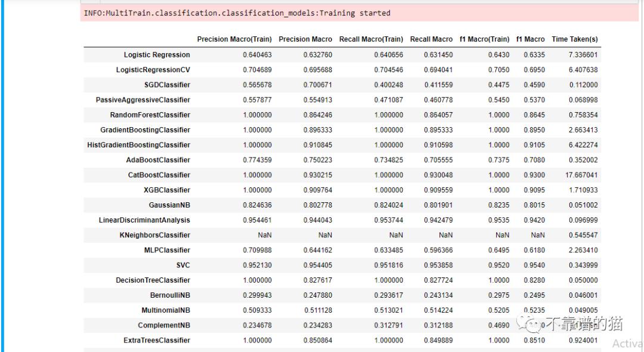The width and height of the screenshot is (644, 352).
Task: Click RandomForestClassifier f1 Macro value 0.8645
Action: (534, 115)
